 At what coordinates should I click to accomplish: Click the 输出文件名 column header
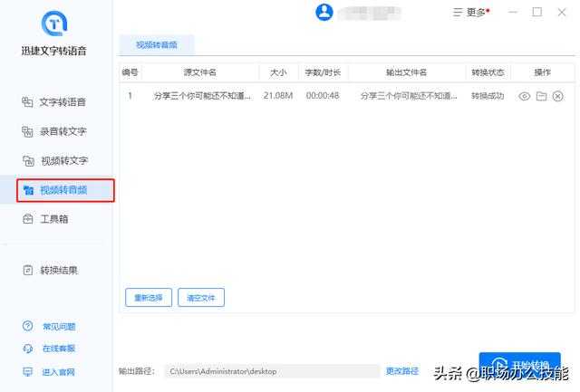coord(406,72)
